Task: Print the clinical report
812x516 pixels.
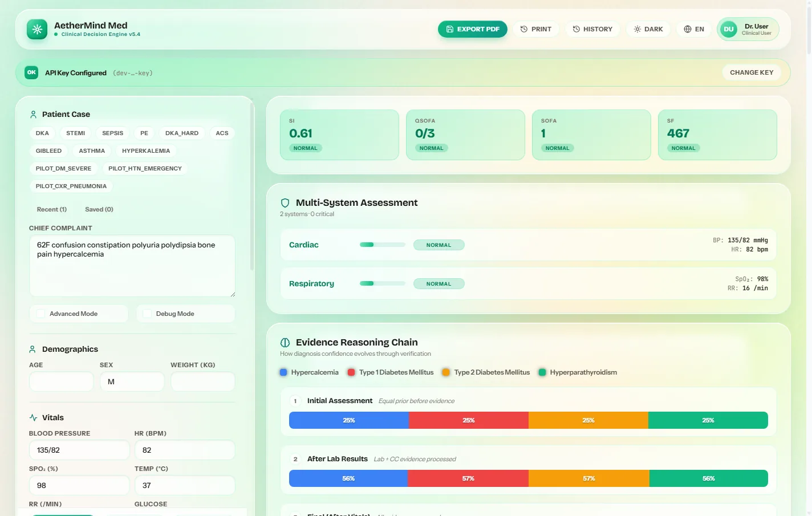Action: click(x=536, y=29)
